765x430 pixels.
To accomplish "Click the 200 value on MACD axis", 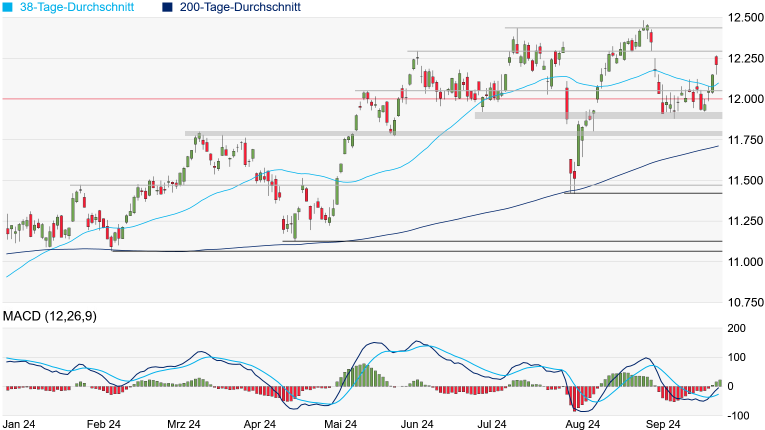I will [739, 328].
